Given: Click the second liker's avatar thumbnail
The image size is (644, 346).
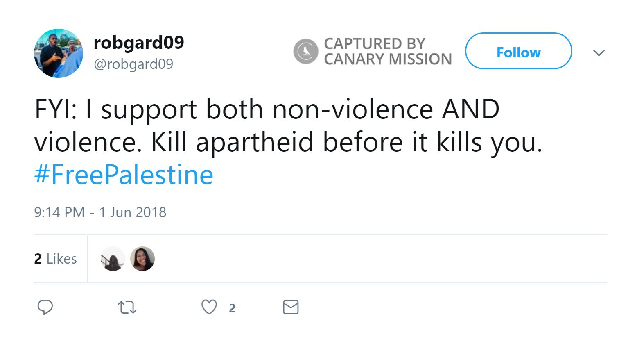Looking at the screenshot, I should click(142, 258).
